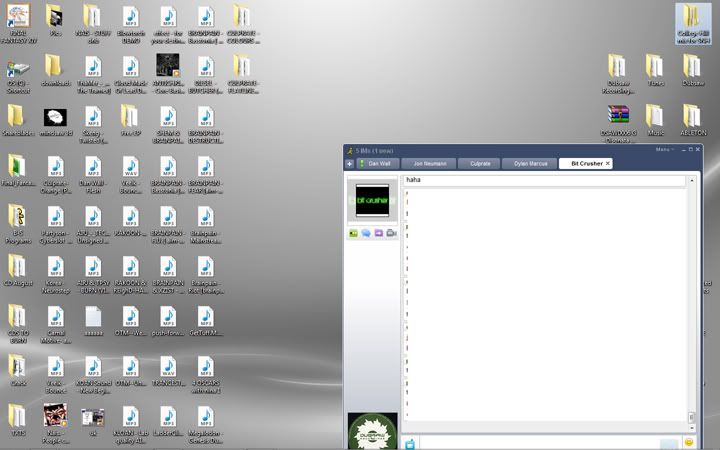Open the Menu dropdown in the chat window
The width and height of the screenshot is (720, 450).
point(664,150)
